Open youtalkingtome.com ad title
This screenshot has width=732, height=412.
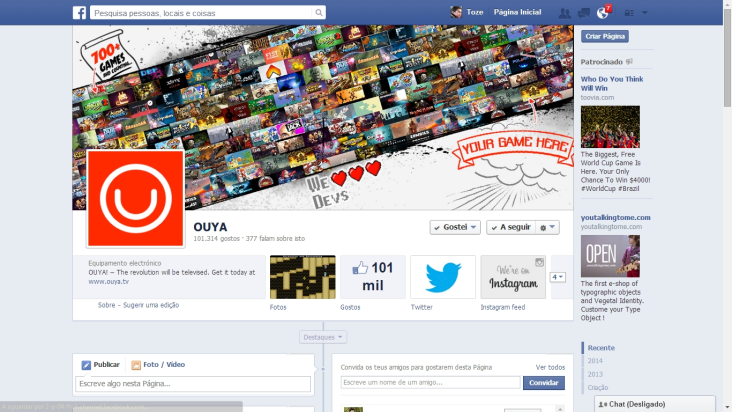(615, 217)
